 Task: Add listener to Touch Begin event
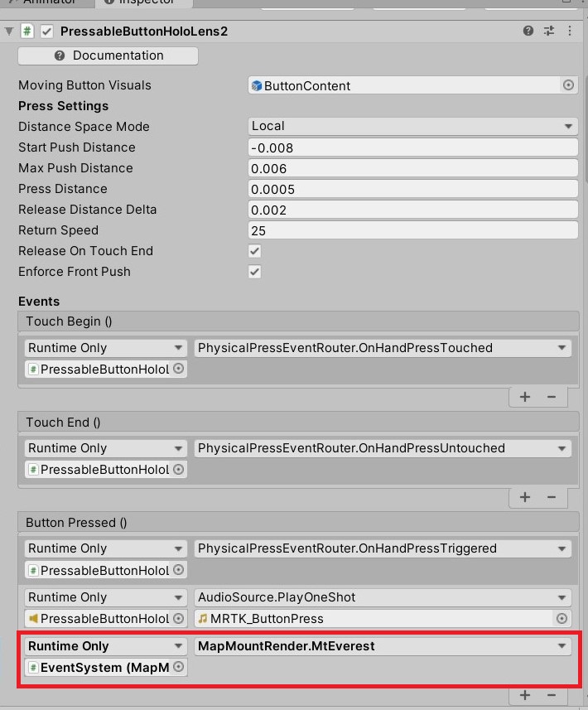(524, 397)
